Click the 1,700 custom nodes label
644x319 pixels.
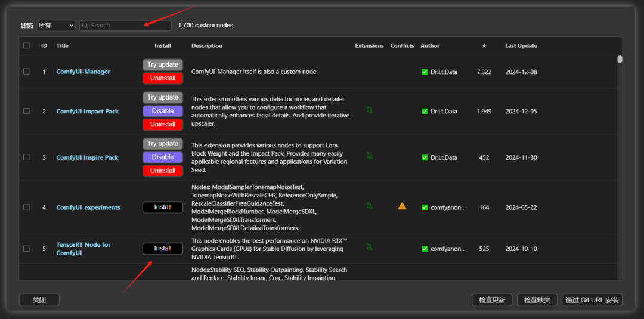[205, 26]
